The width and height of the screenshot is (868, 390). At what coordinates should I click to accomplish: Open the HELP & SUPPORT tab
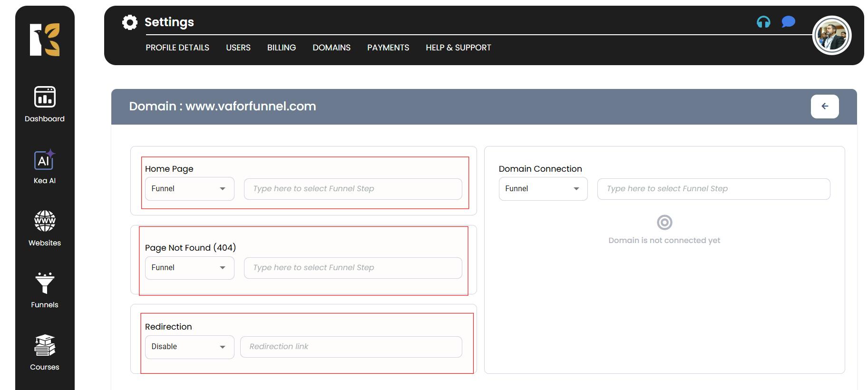tap(458, 48)
